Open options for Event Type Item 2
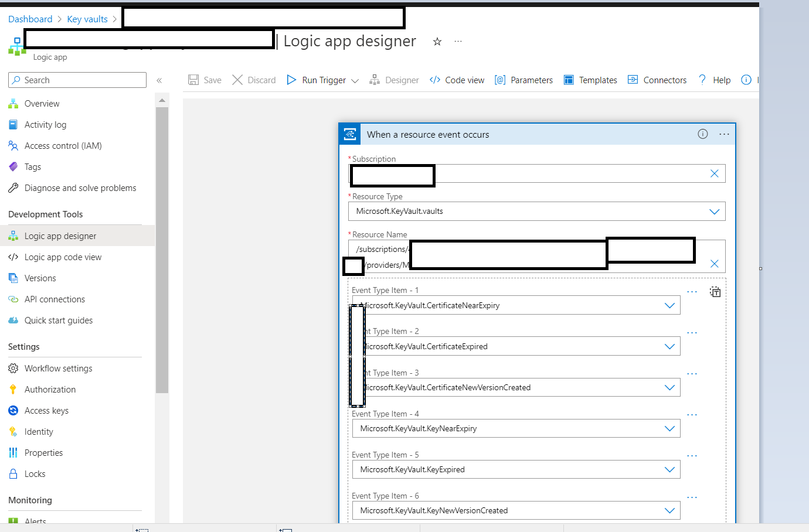 692,333
